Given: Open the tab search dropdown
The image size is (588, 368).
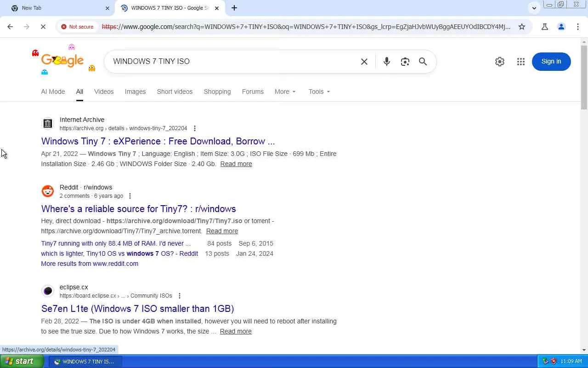Looking at the screenshot, I should point(534,8).
